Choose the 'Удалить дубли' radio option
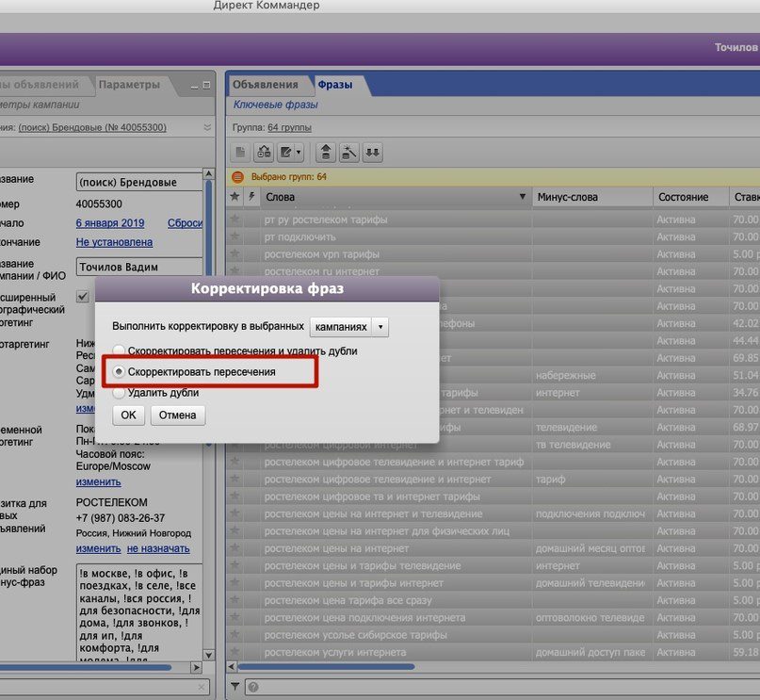 119,393
